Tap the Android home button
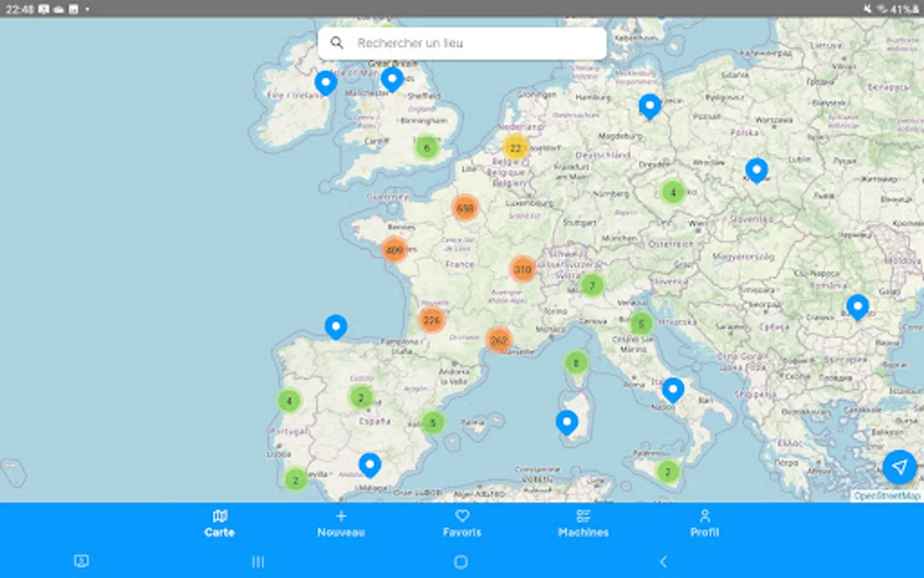Image resolution: width=924 pixels, height=578 pixels. pos(461,561)
